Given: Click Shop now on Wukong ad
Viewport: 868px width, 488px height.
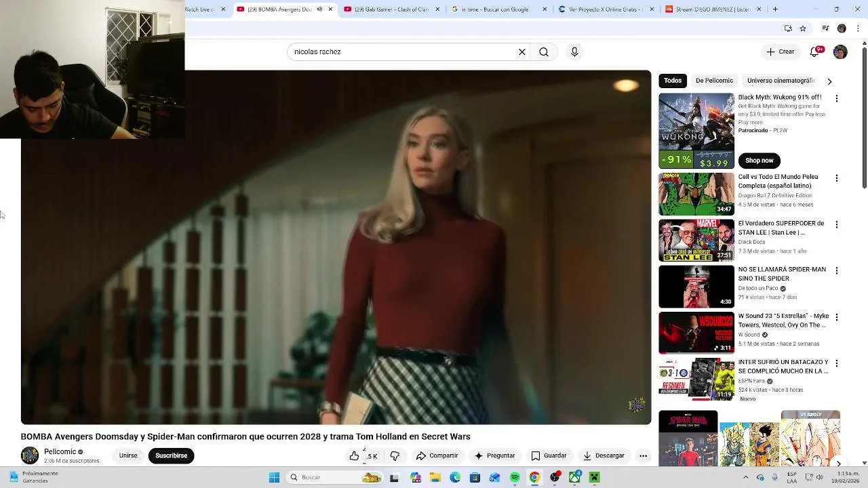Looking at the screenshot, I should [x=759, y=161].
